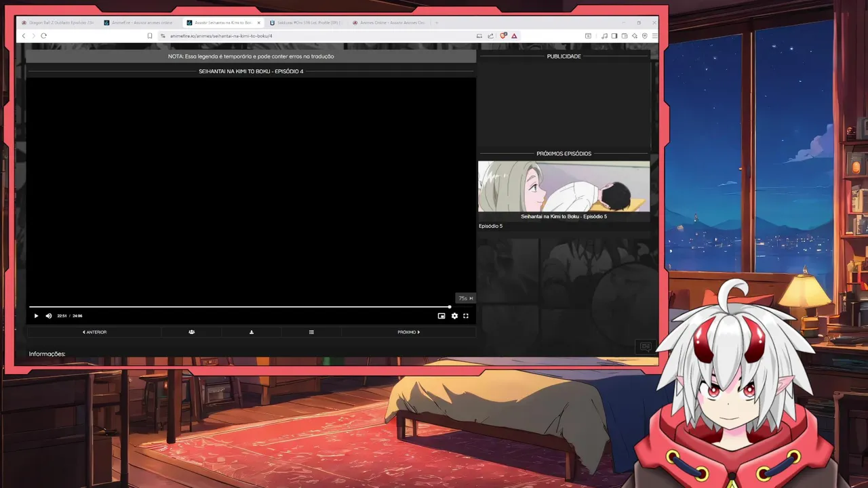
Task: Download the episode
Action: (x=252, y=332)
